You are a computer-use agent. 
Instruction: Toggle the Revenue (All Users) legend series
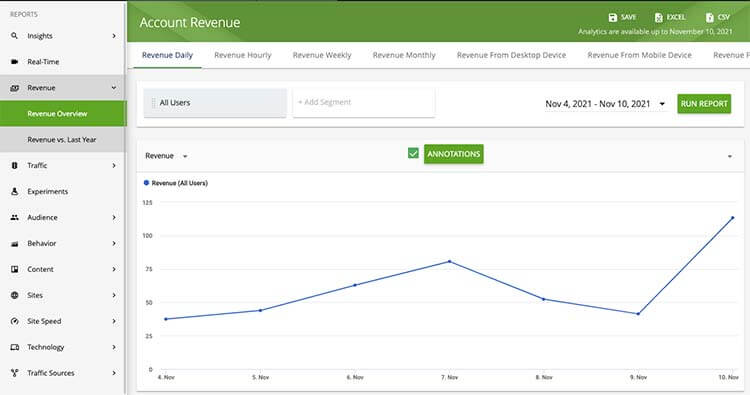[x=176, y=183]
